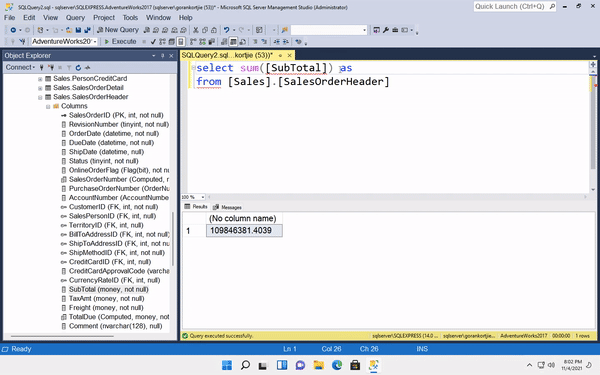Open the Query menu
Viewport: 600px width, 375px height.
coord(75,18)
